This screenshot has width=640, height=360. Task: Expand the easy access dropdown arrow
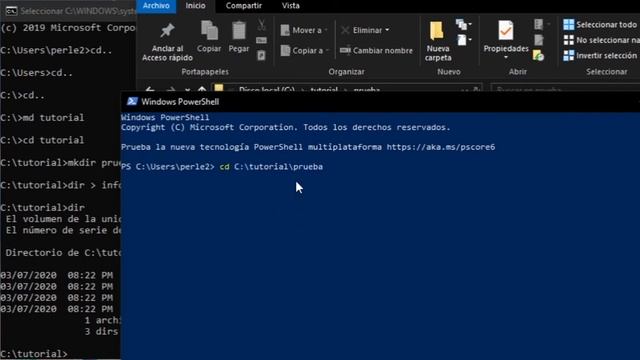[x=470, y=40]
